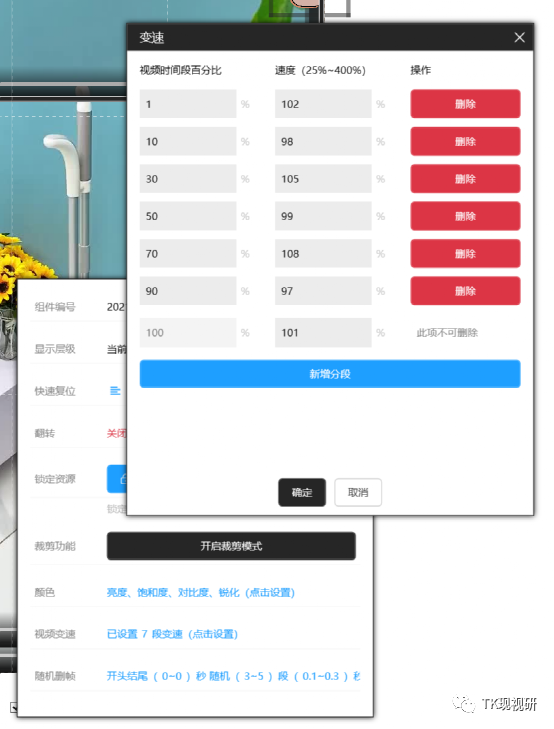Click the 新增分段 add segment button
Image resolution: width=554 pixels, height=729 pixels.
point(330,374)
